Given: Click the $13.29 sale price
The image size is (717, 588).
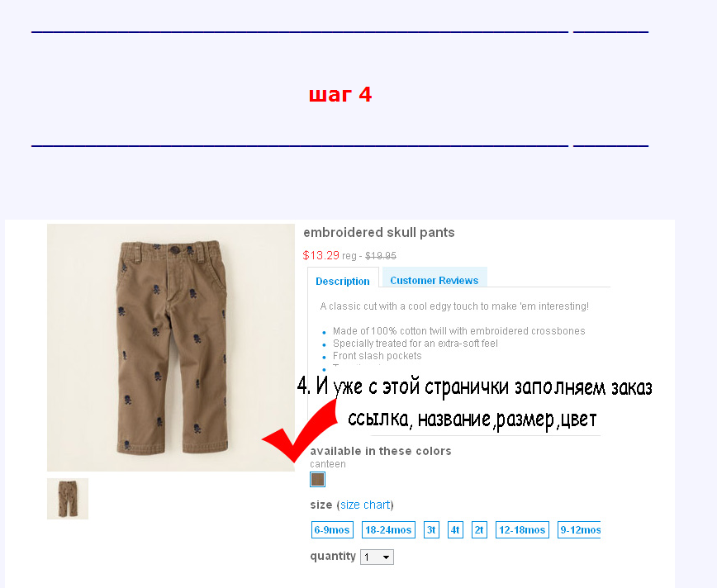Looking at the screenshot, I should tap(321, 255).
